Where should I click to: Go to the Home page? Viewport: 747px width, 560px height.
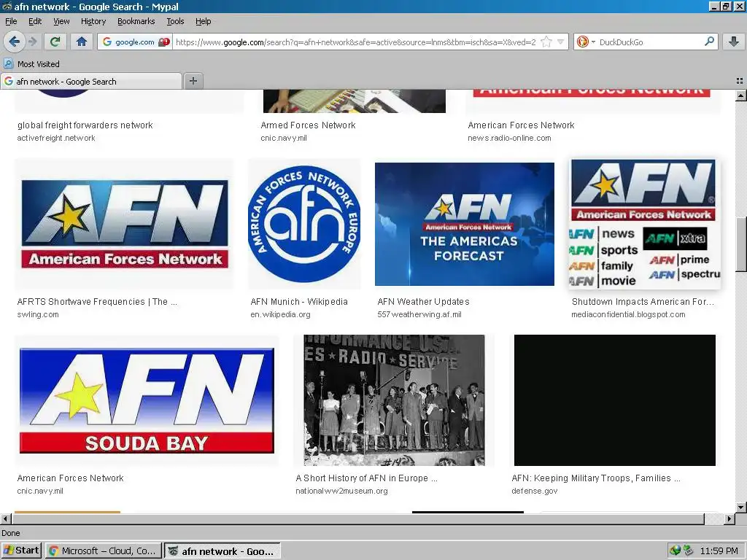tap(82, 42)
